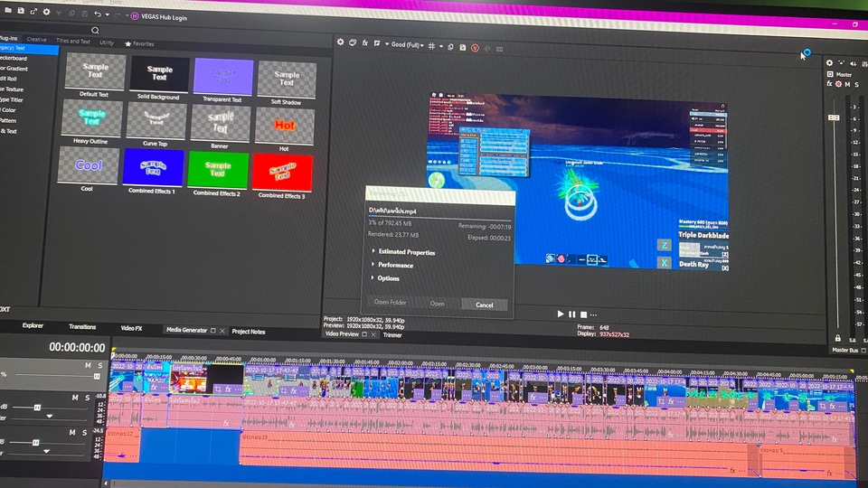
Task: Open the Project Notes tab
Action: (249, 332)
